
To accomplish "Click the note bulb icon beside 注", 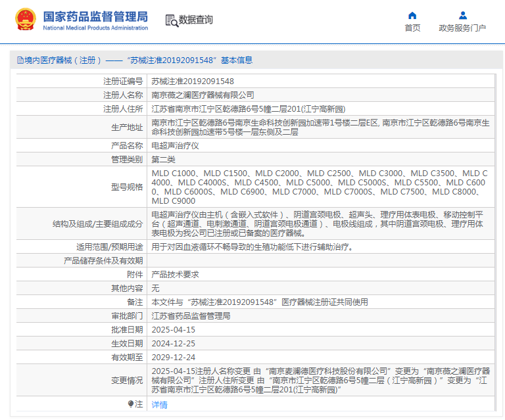I will click(130, 404).
